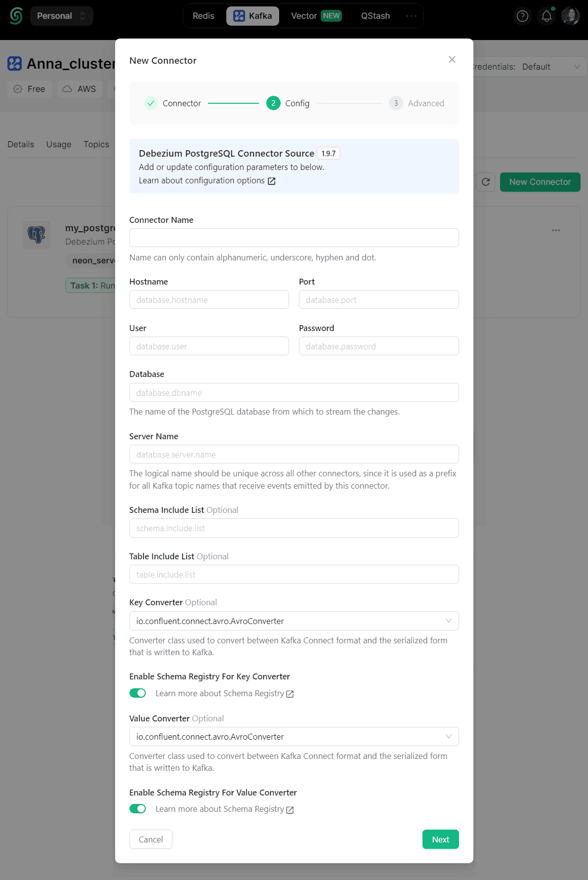
Task: Open the help question mark icon
Action: coord(522,16)
